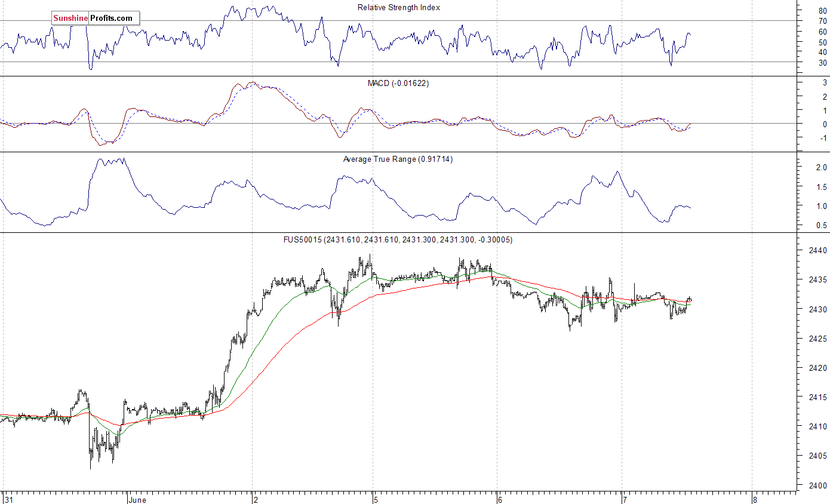Click the 2435 price axis value
The image size is (830, 504).
pyautogui.click(x=819, y=279)
